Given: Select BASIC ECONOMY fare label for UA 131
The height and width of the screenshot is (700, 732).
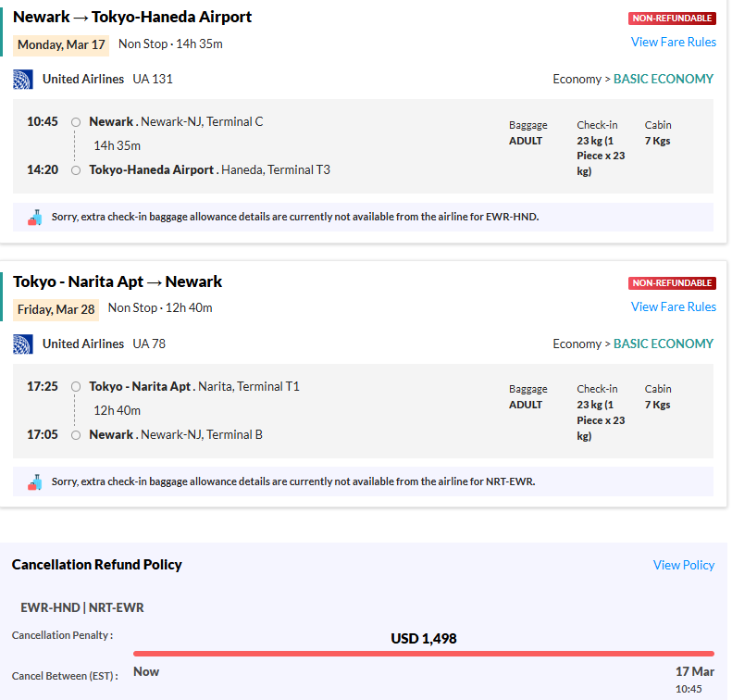Looking at the screenshot, I should click(x=663, y=79).
